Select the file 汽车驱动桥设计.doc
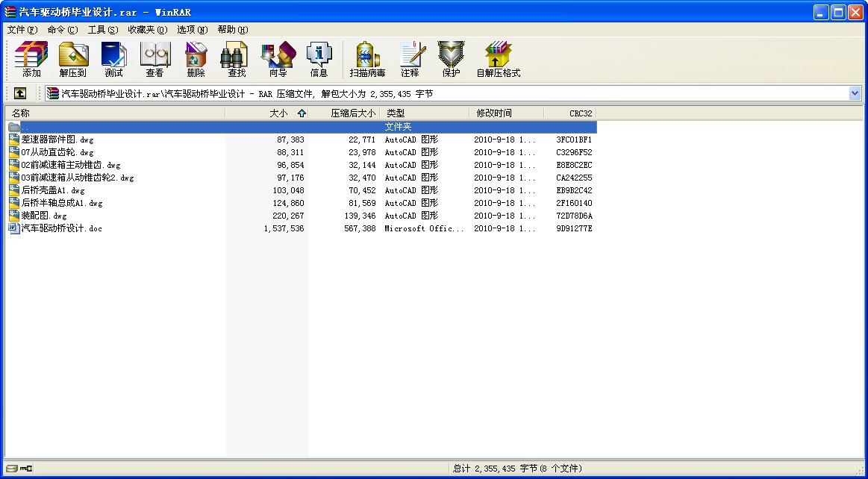The width and height of the screenshot is (868, 479). pos(61,228)
